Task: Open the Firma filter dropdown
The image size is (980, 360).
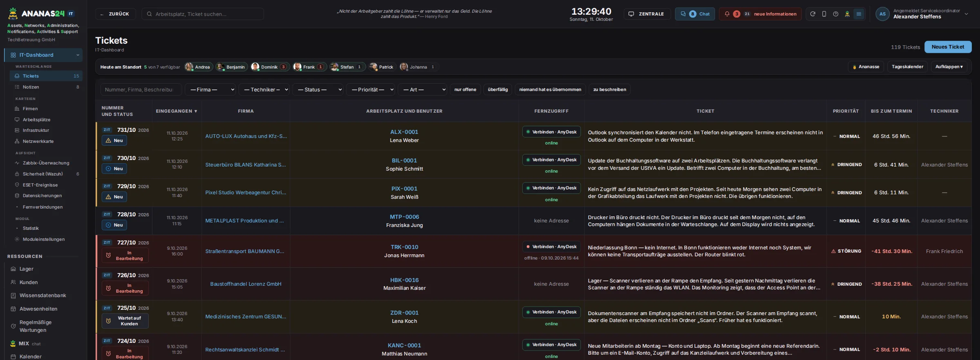Action: point(210,89)
